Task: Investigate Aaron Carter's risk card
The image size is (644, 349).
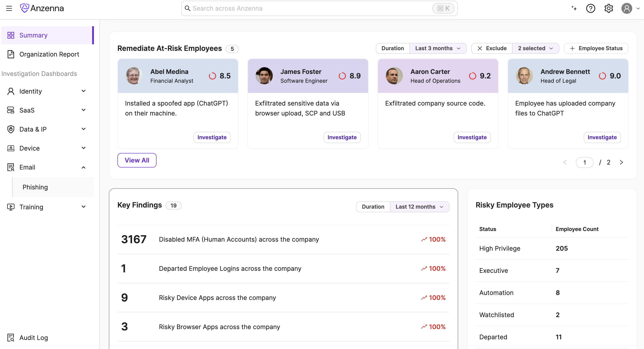Action: coord(472,137)
